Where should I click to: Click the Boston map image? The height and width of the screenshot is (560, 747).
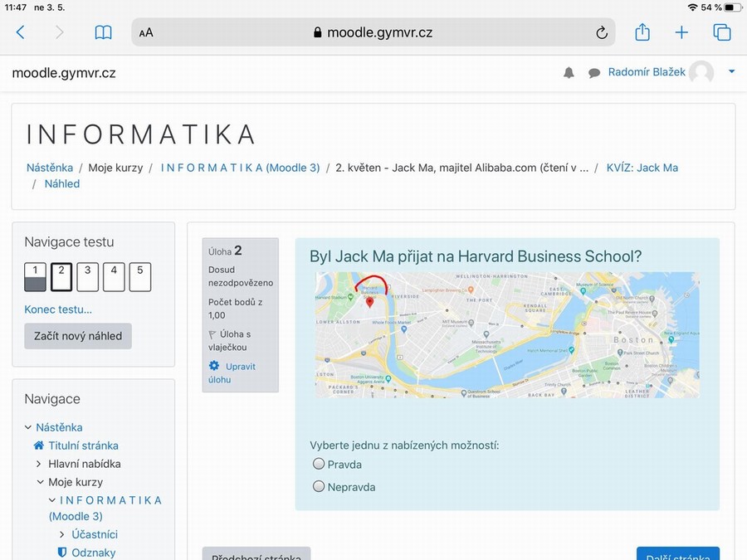507,335
